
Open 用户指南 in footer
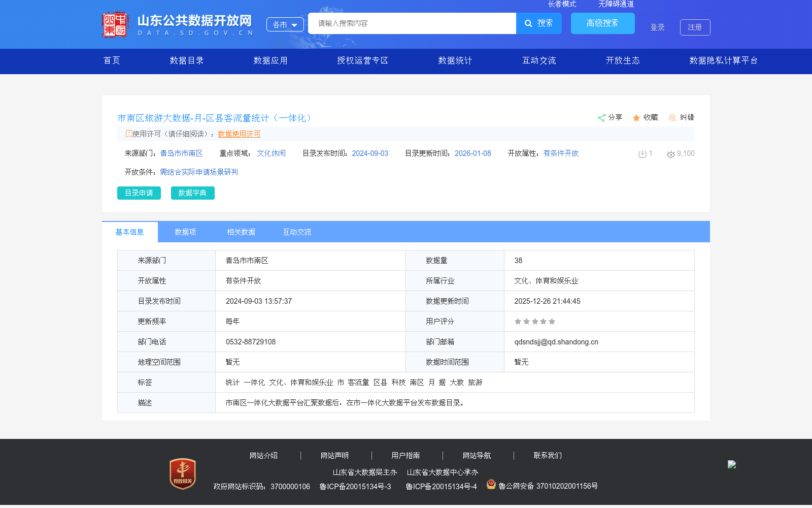click(x=406, y=456)
